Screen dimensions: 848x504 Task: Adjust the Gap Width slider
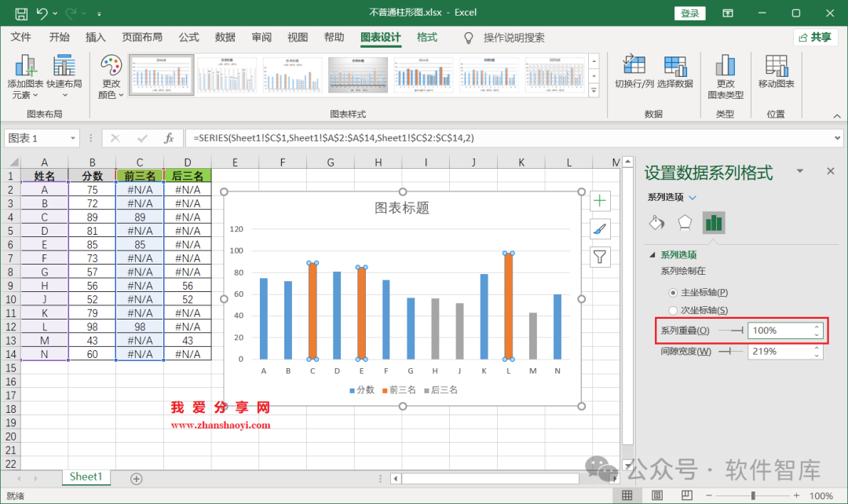pyautogui.click(x=731, y=352)
